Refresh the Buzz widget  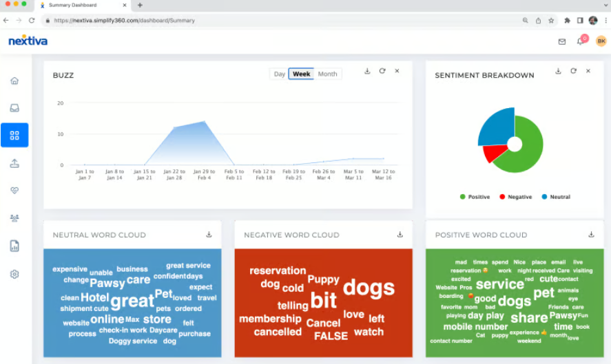click(382, 71)
